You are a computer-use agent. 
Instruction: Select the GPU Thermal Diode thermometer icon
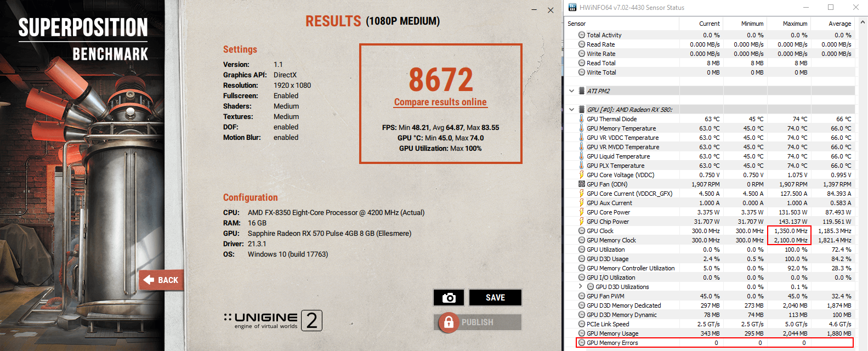[582, 119]
